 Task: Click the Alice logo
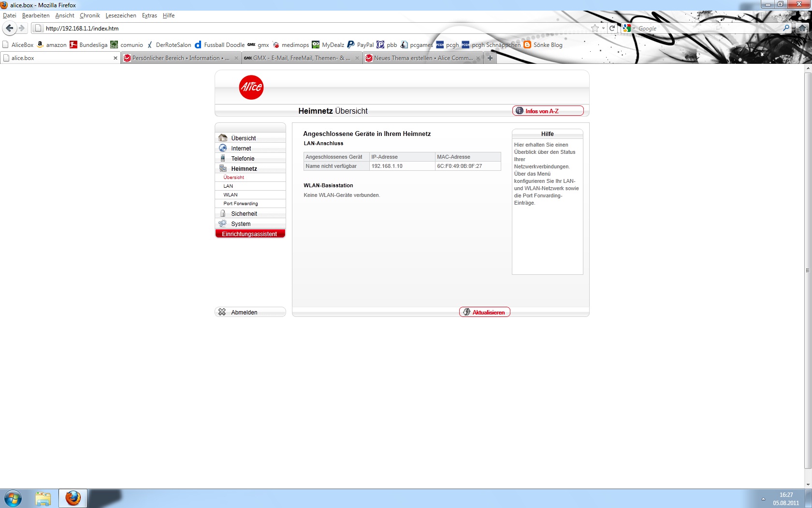click(x=251, y=88)
